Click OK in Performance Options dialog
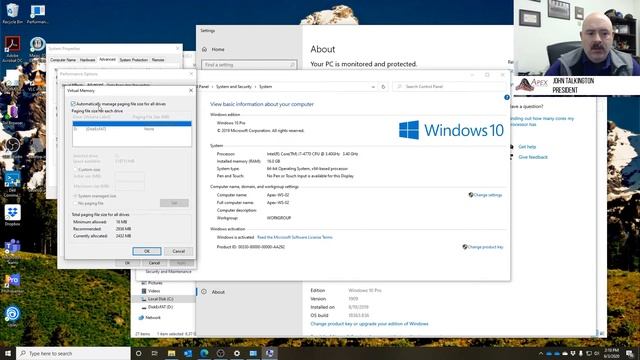Screen dimensions: 640x360 [127, 263]
